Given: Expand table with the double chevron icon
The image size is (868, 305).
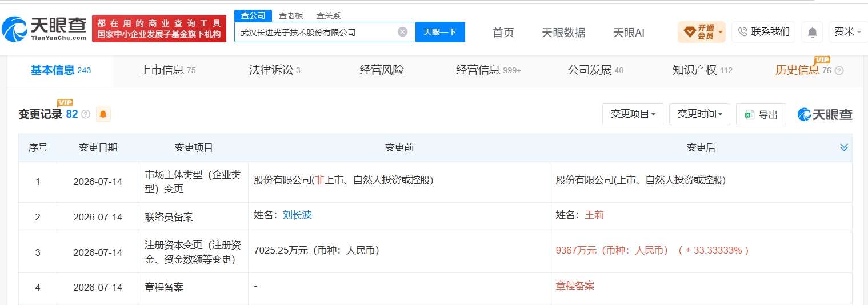Looking at the screenshot, I should click(844, 147).
